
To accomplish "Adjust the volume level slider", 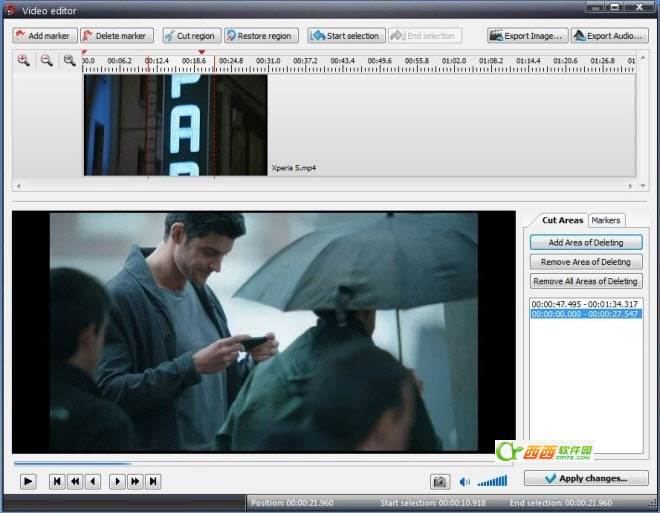I will tap(492, 482).
